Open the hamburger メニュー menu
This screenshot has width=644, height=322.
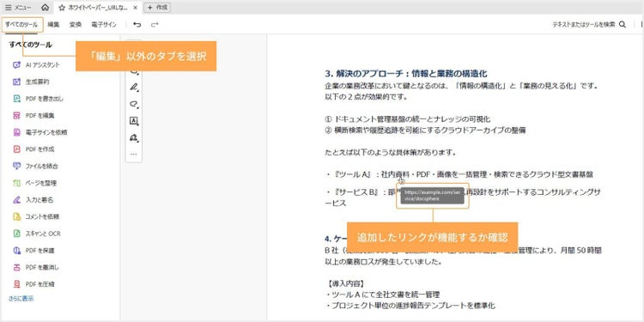click(x=18, y=8)
